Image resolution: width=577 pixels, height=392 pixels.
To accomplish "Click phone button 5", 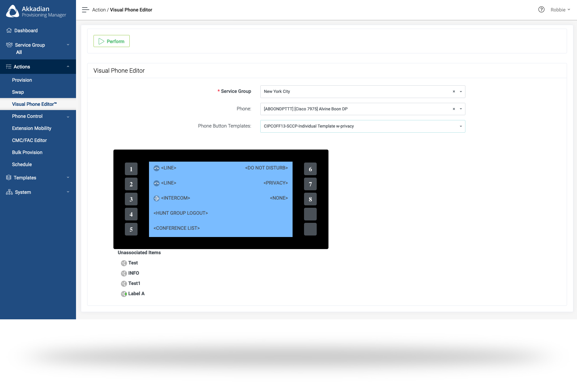I will [131, 229].
